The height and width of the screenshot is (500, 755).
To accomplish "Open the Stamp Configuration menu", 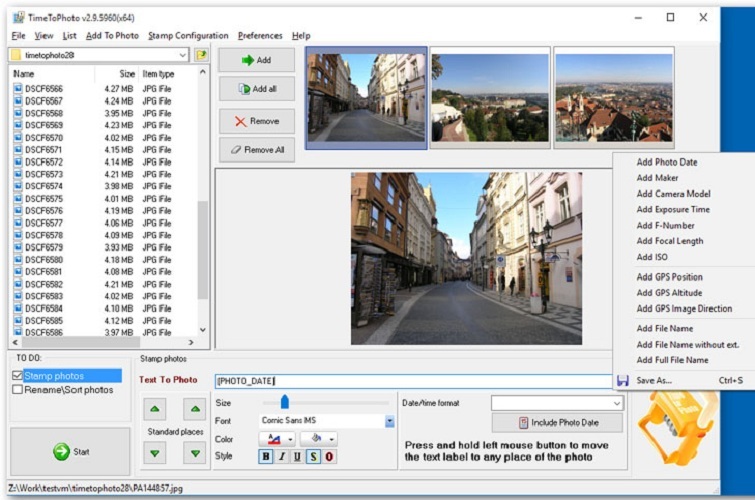I will click(x=188, y=35).
